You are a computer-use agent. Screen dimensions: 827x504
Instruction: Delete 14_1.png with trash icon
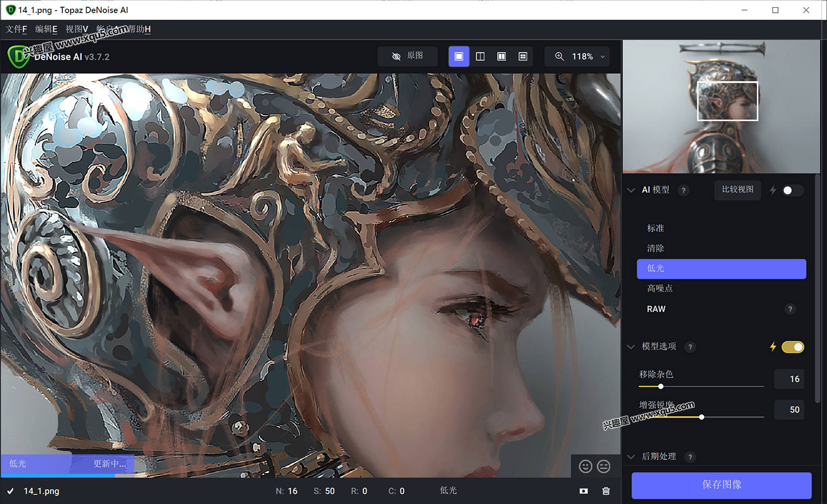click(x=606, y=491)
